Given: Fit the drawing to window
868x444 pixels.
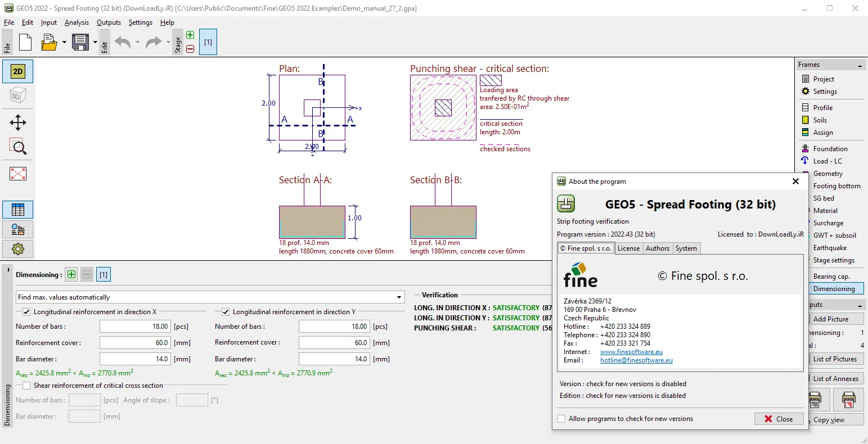Looking at the screenshot, I should [x=18, y=174].
